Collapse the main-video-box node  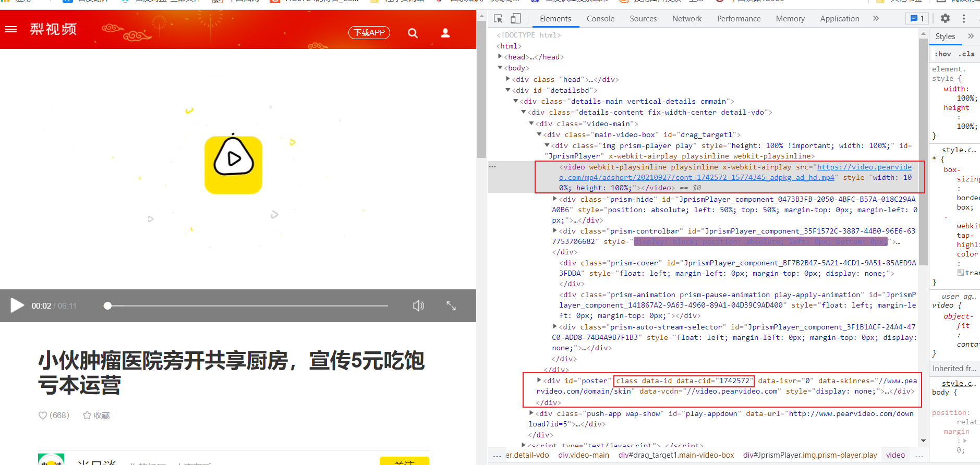click(x=539, y=134)
